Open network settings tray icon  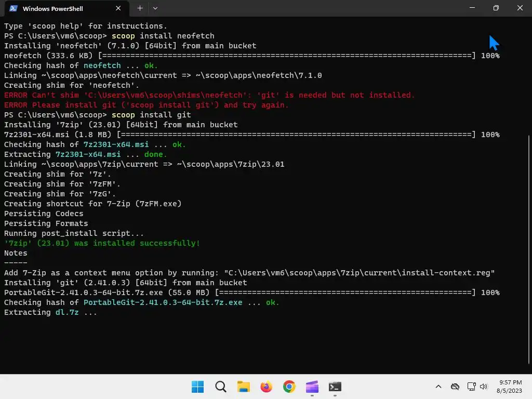(x=471, y=387)
